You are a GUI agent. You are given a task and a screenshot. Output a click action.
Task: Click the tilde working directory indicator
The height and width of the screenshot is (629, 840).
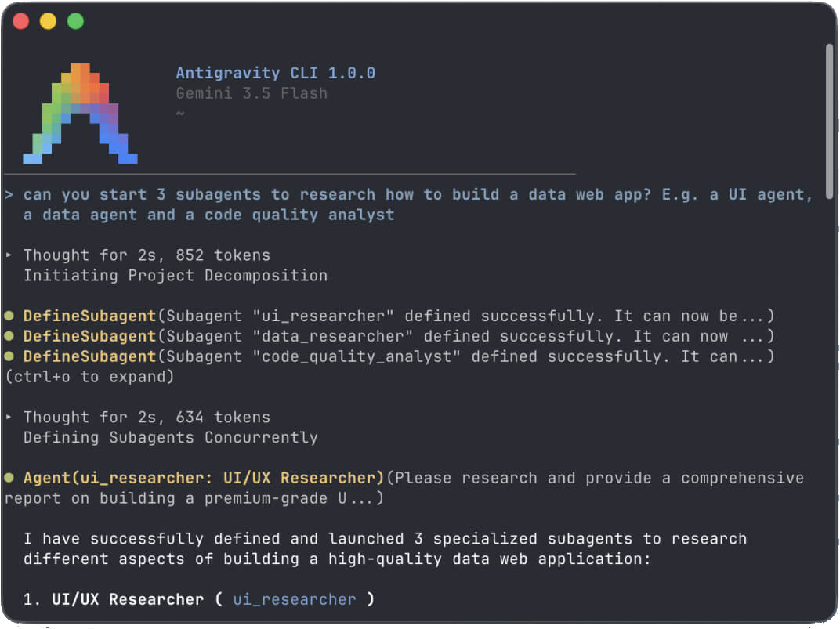[x=180, y=114]
